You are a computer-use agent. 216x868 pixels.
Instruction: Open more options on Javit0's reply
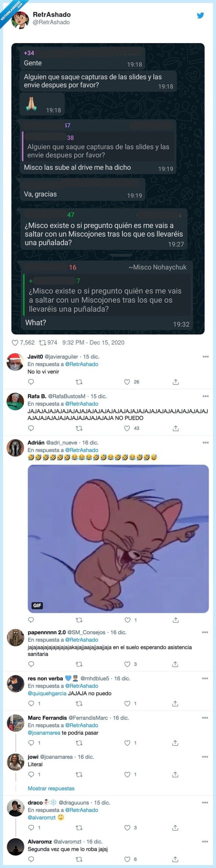206,356
